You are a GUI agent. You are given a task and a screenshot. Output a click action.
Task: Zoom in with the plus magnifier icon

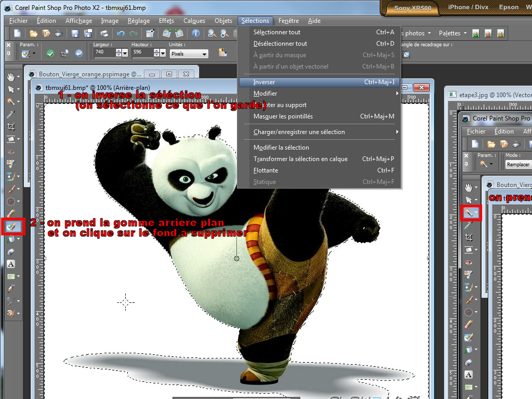coord(224,33)
